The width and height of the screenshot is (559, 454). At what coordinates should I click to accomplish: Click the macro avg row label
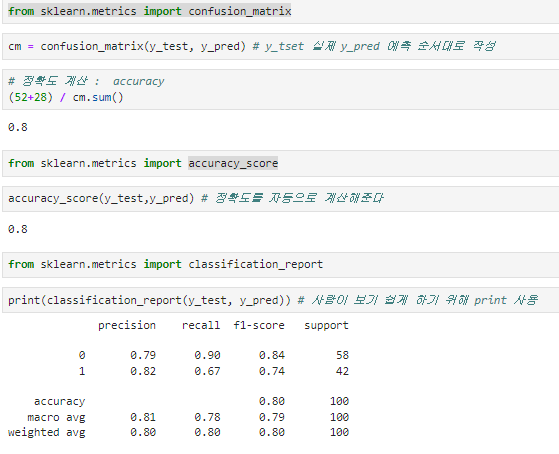56,417
